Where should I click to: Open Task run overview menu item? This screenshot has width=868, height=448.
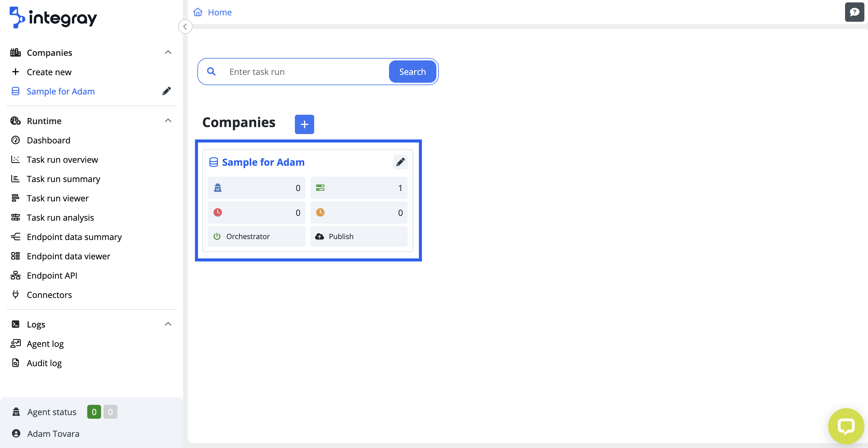pyautogui.click(x=62, y=159)
